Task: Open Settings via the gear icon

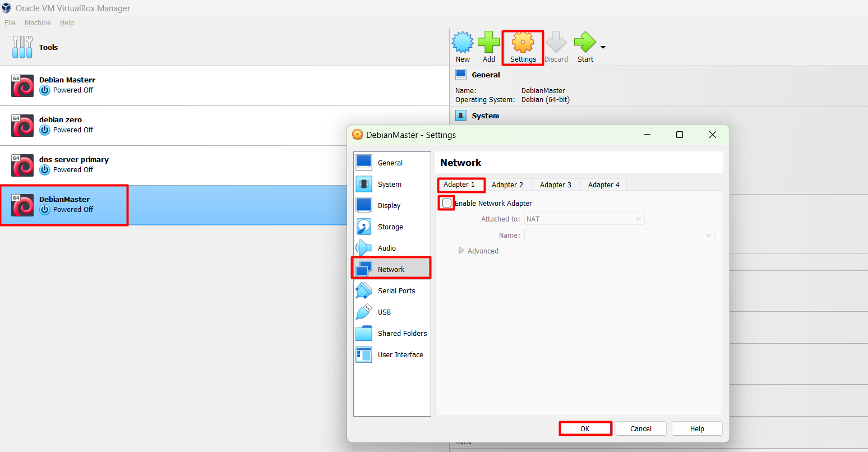Action: point(523,43)
